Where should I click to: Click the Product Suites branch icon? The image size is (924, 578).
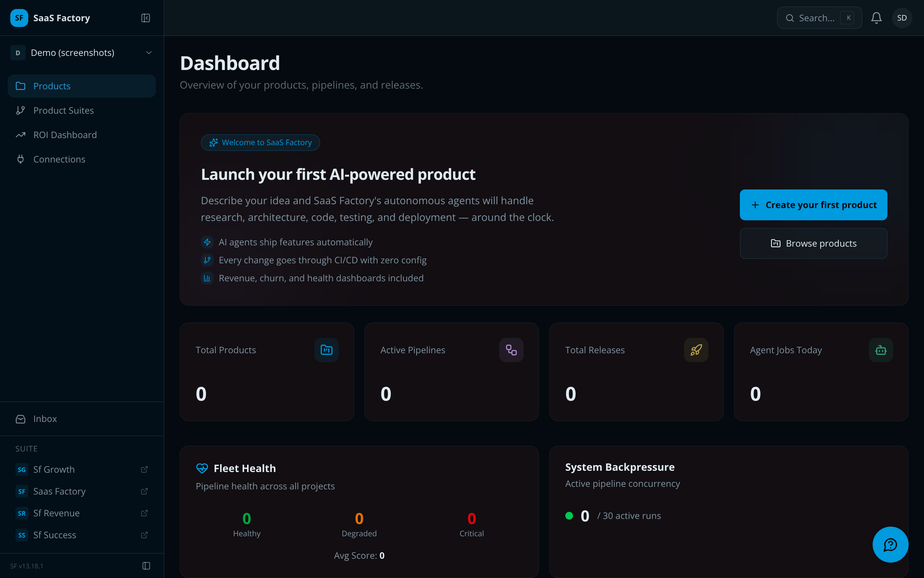[x=21, y=110]
